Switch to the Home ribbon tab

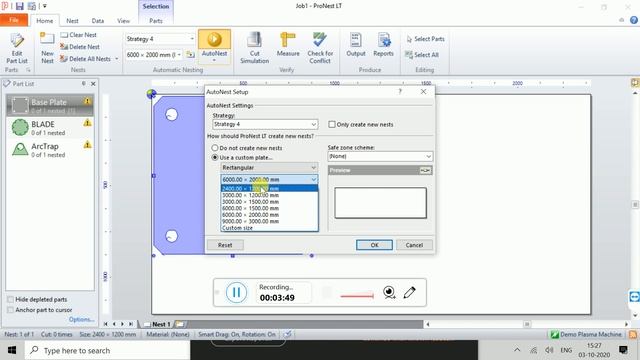coord(44,21)
